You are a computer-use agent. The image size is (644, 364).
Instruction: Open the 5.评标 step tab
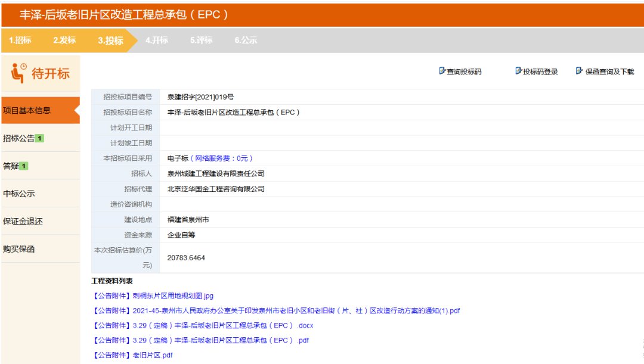click(201, 41)
